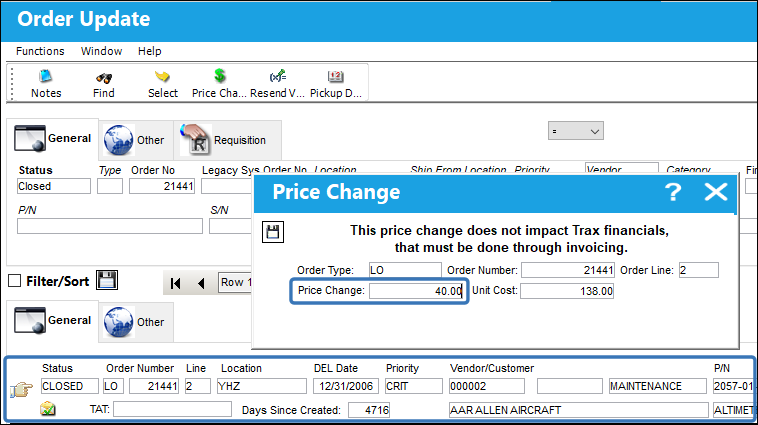
Task: Click the checkmark note icon beside TAT
Action: 47,409
